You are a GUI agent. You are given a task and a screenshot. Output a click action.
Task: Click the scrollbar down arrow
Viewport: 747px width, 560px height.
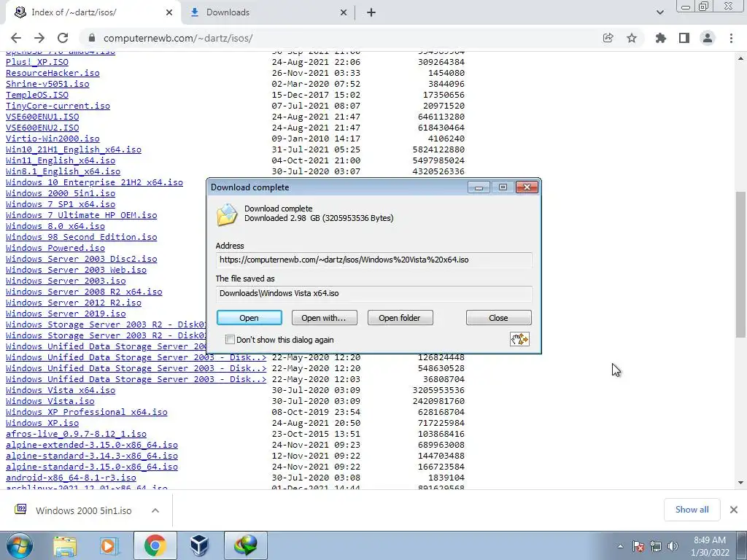[741, 483]
